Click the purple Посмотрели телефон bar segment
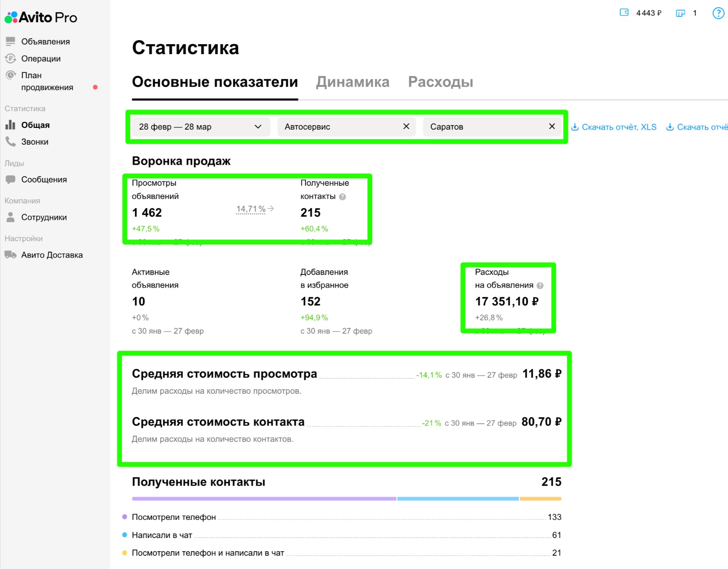Viewport: 728px width, 569px height. 264,499
